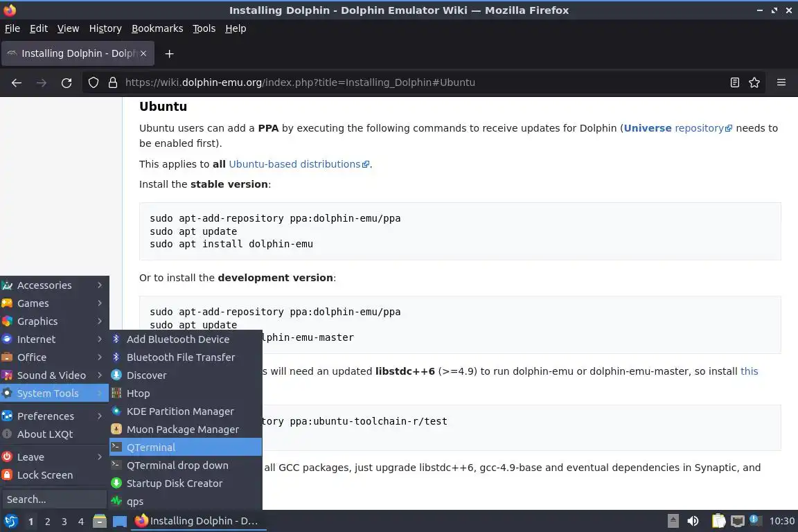
Task: Launch Add Bluetooth Device
Action: click(186, 339)
